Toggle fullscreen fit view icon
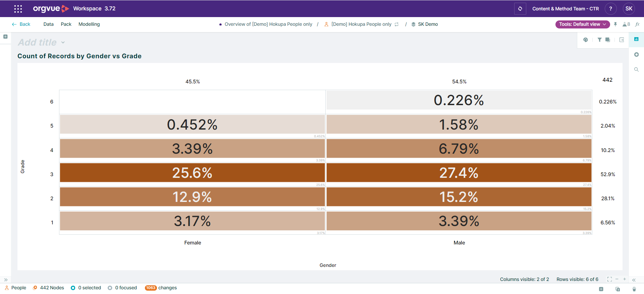 tap(609, 279)
